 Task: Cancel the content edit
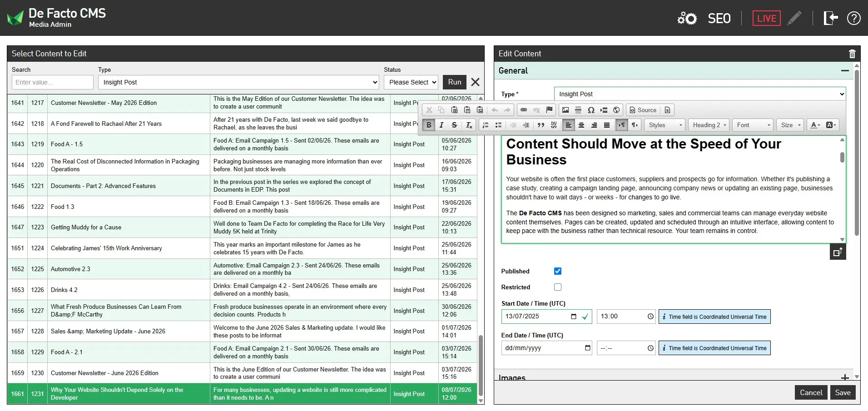(811, 393)
